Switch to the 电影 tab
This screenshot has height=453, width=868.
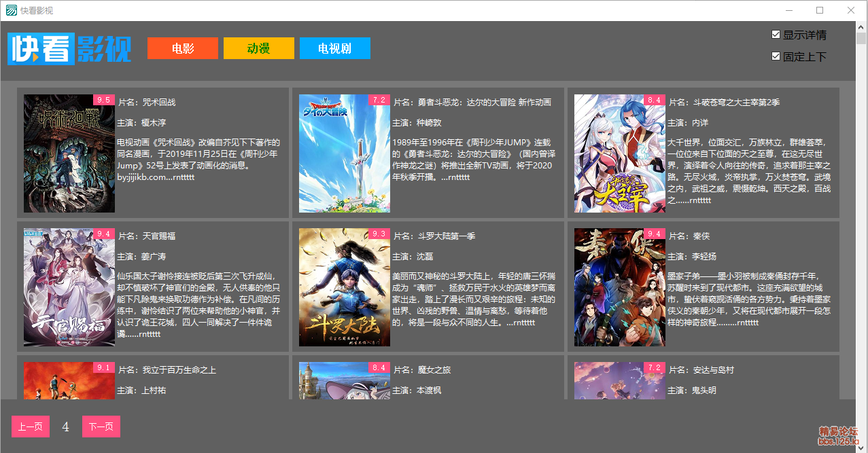tap(183, 48)
